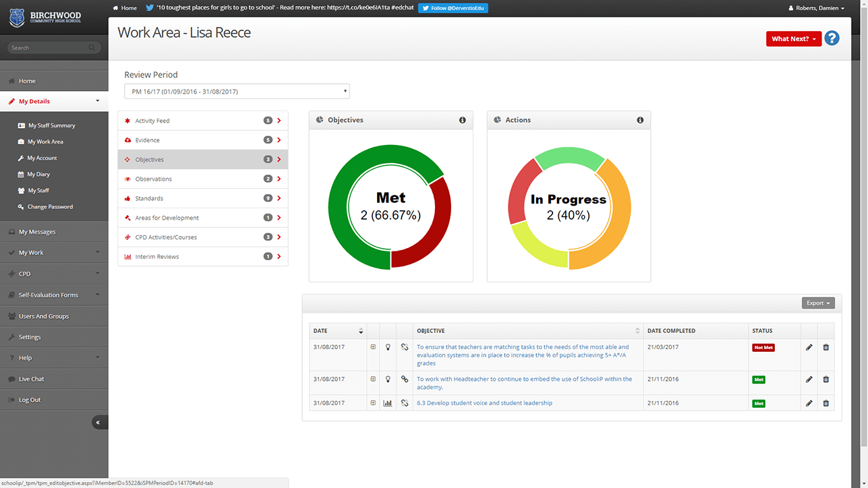Click the lightbulb icon in the SchooliP row
Viewport: 868px width, 488px height.
(388, 379)
